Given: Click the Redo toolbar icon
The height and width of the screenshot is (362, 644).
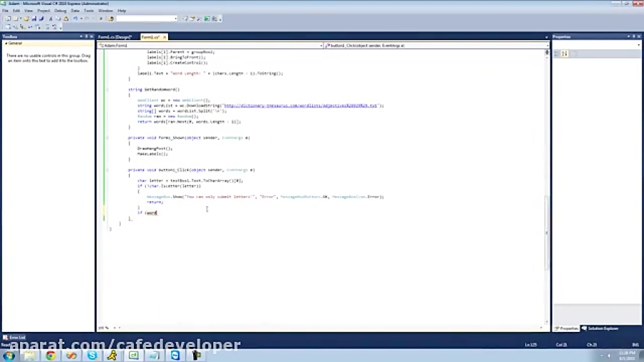Looking at the screenshot, I should pyautogui.click(x=87, y=19).
